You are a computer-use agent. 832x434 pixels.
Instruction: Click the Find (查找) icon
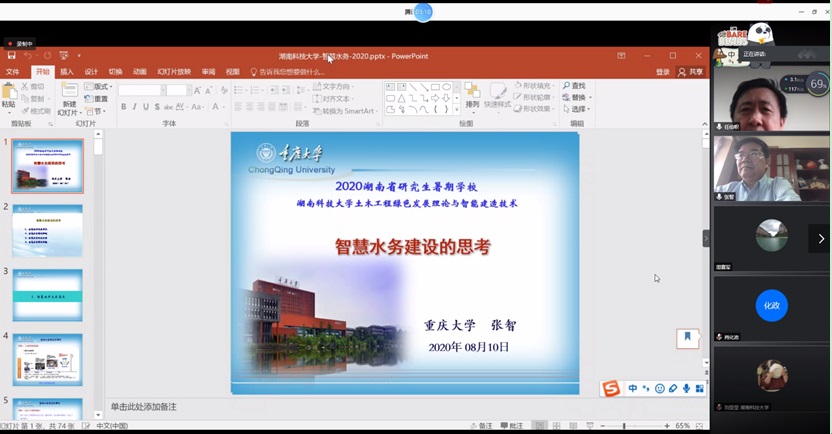pyautogui.click(x=574, y=86)
